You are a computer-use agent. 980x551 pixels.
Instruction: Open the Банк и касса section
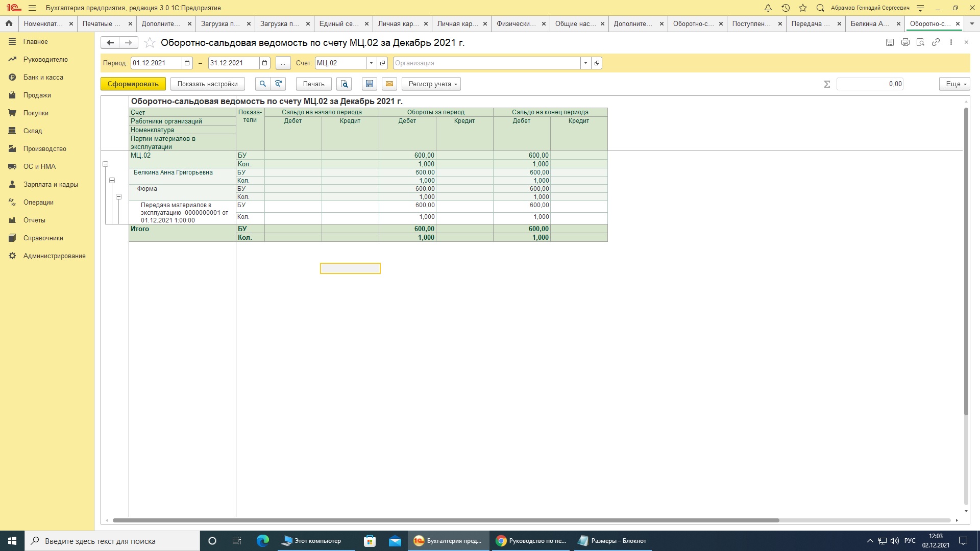coord(47,77)
